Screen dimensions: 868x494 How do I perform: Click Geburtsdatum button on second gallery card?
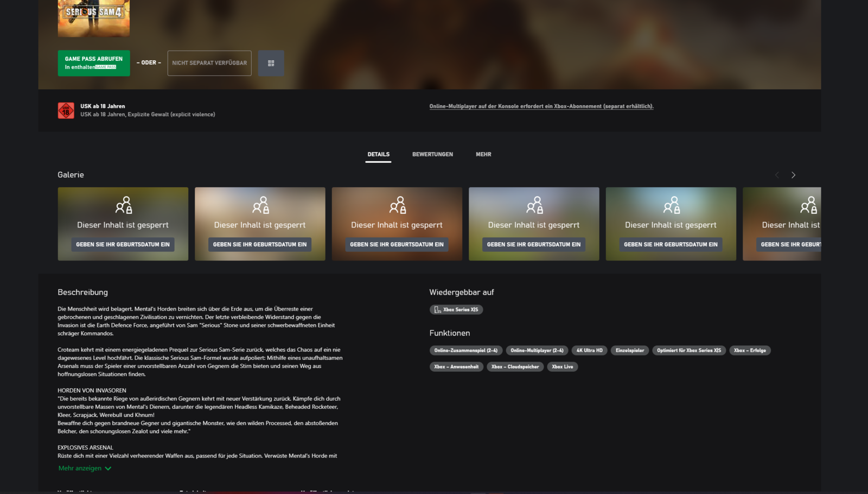(260, 244)
